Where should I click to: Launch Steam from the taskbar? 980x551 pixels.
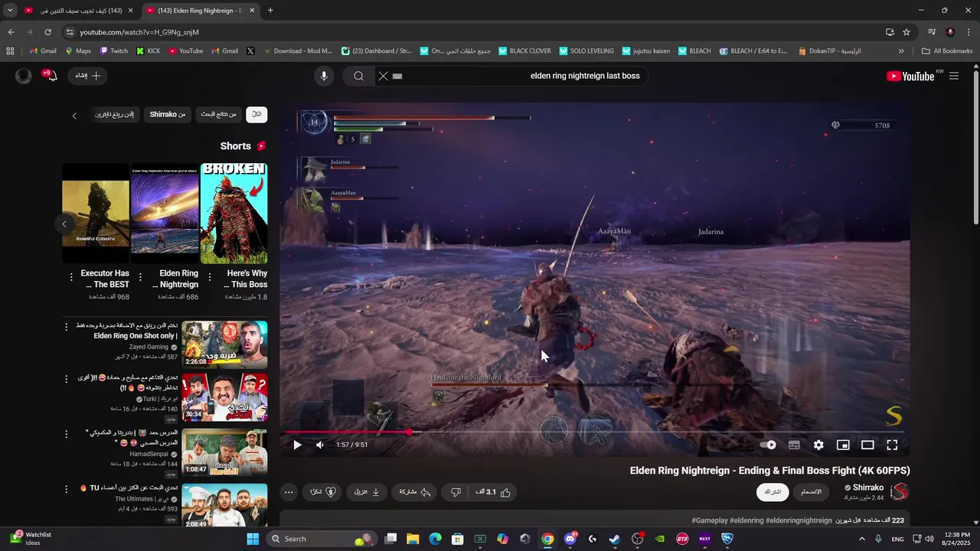pyautogui.click(x=615, y=539)
